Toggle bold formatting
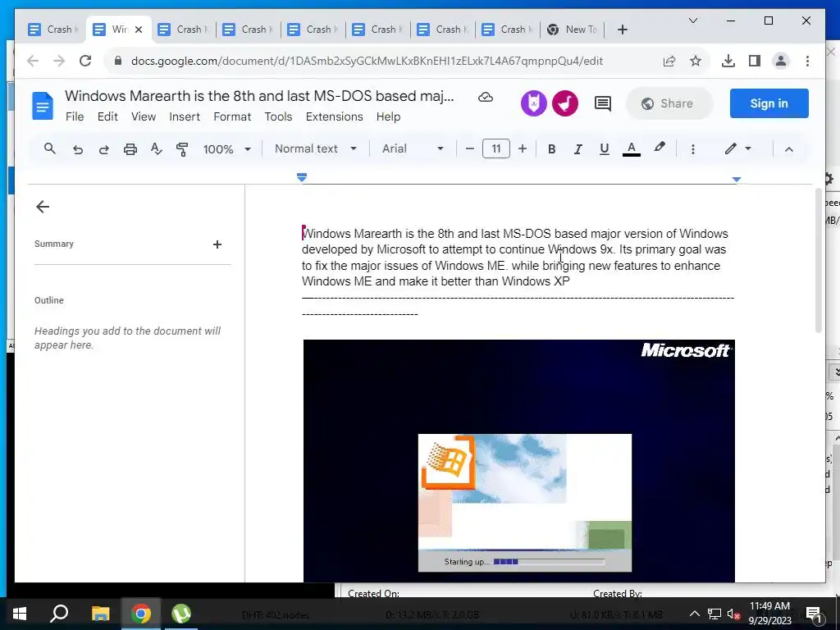This screenshot has width=840, height=630. [551, 149]
